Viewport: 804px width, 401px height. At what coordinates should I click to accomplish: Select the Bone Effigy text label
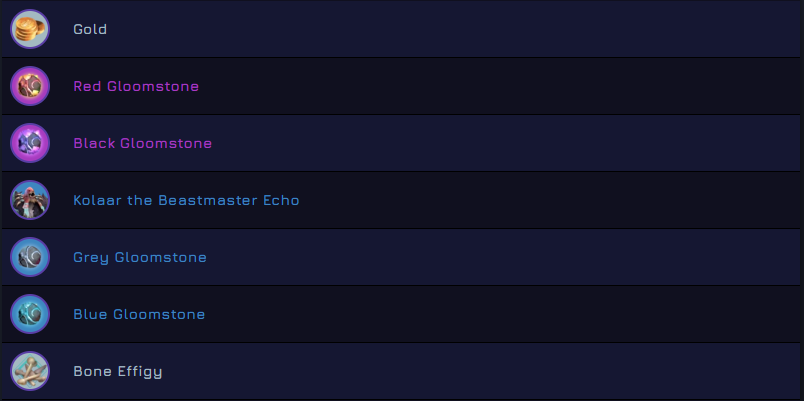click(117, 371)
